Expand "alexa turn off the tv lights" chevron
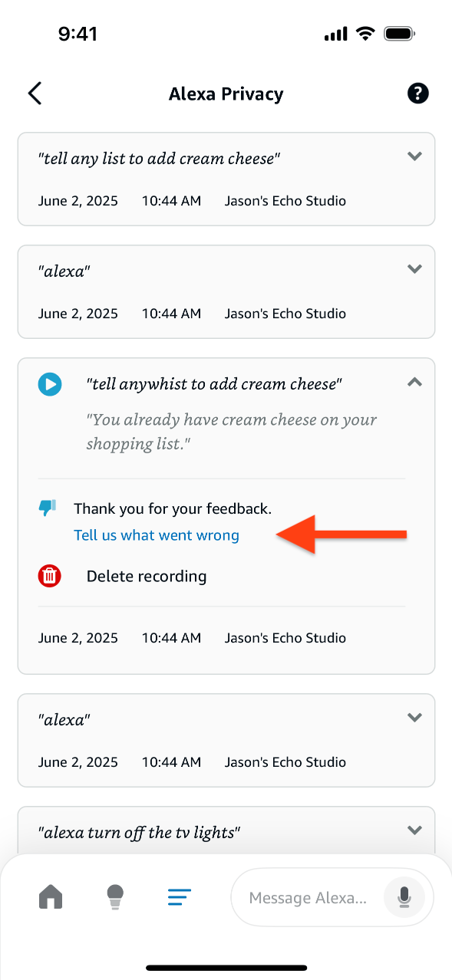The width and height of the screenshot is (452, 980). [x=414, y=830]
